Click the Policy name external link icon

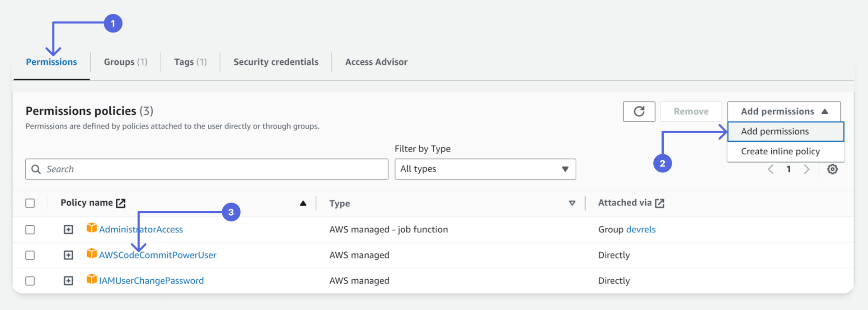121,203
